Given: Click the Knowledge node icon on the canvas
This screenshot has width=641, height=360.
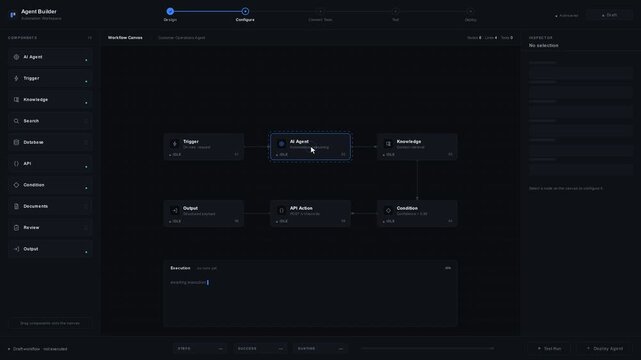Looking at the screenshot, I should [x=388, y=144].
